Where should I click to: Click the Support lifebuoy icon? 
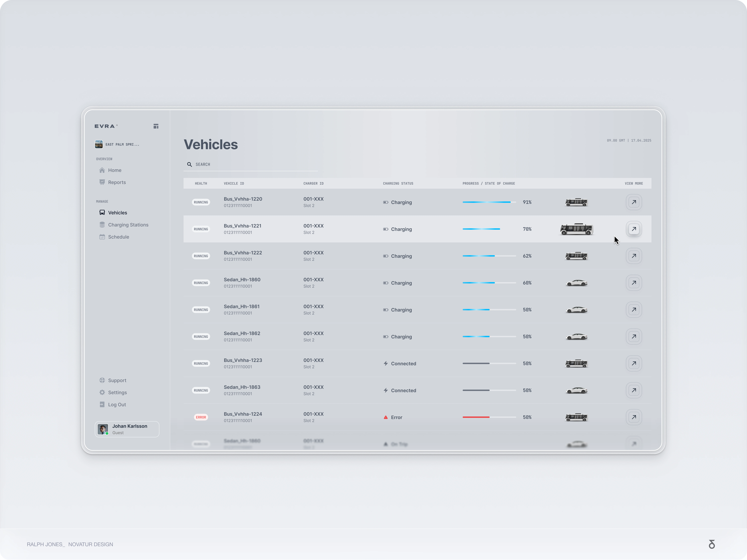102,380
